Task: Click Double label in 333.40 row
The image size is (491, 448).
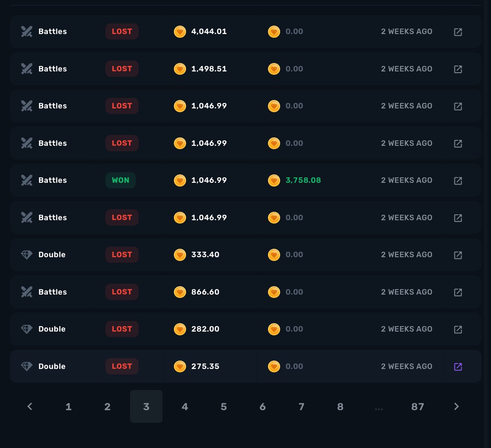Action: (52, 254)
